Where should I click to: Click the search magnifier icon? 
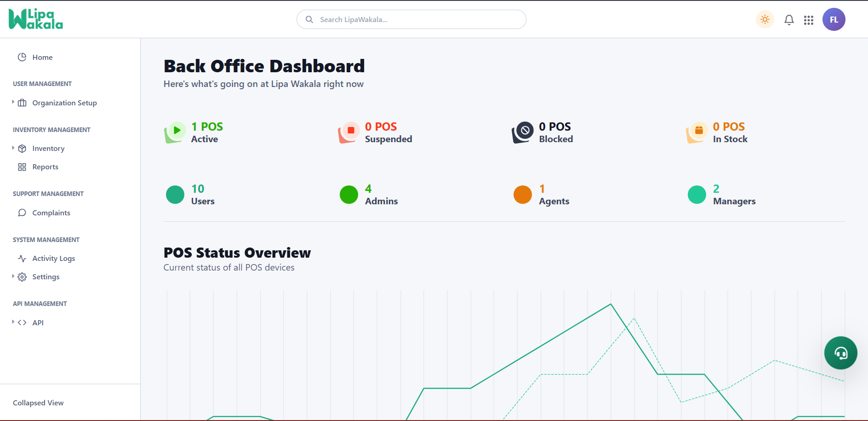[309, 19]
